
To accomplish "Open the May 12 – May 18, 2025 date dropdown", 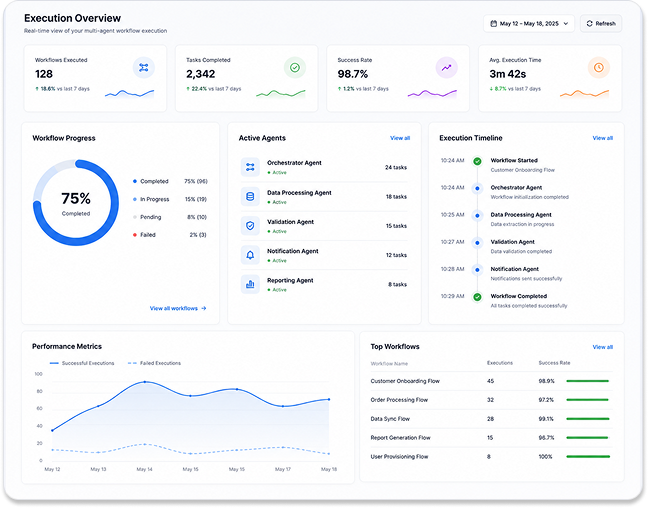I will click(529, 24).
